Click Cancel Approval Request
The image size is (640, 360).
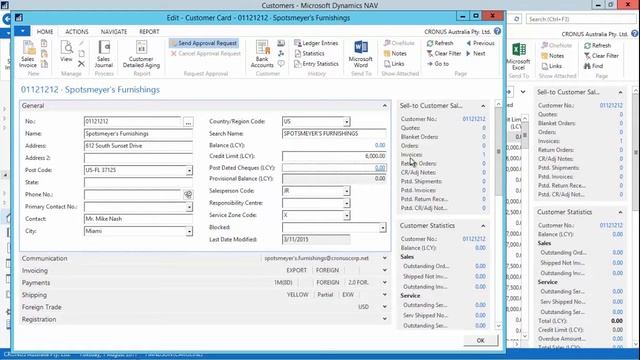[206, 53]
